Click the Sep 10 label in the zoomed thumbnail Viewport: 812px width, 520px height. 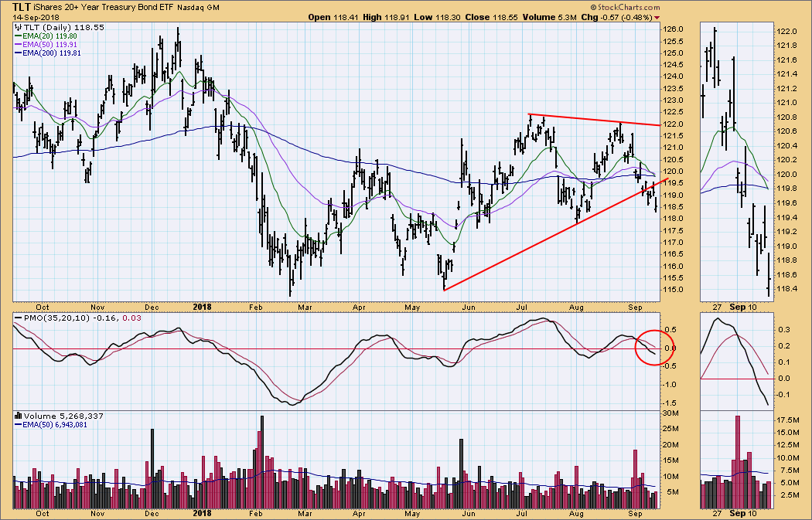[x=742, y=512]
